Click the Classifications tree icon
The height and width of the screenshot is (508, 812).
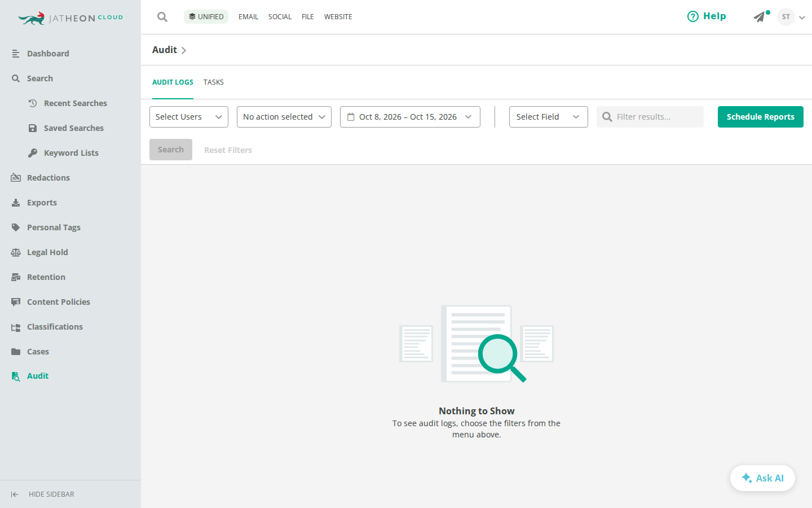click(16, 327)
